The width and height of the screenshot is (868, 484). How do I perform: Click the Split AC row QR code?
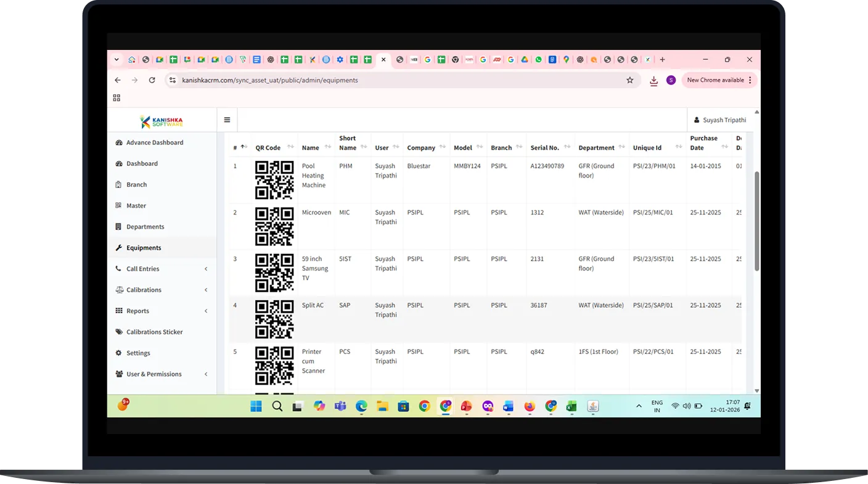tap(274, 319)
